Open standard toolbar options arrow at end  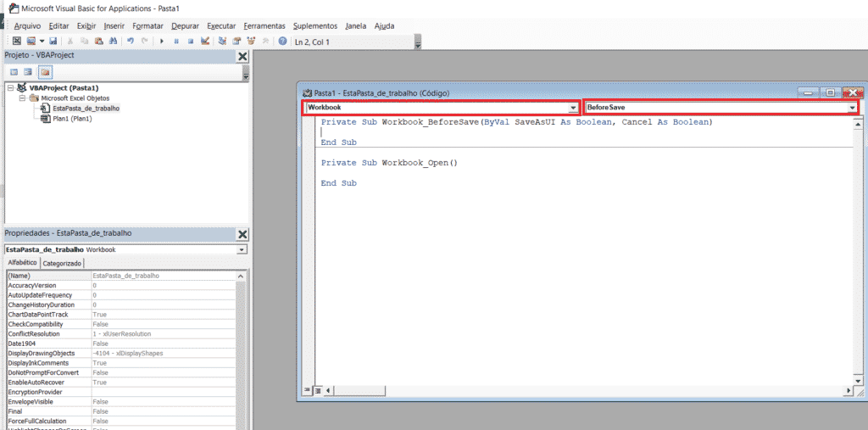click(418, 42)
